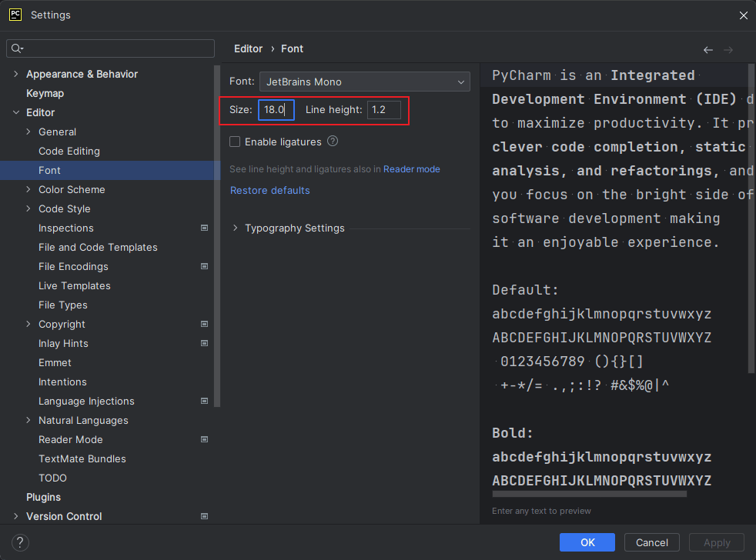
Task: Click the horizontal scrollbar under font preview
Action: pyautogui.click(x=589, y=495)
